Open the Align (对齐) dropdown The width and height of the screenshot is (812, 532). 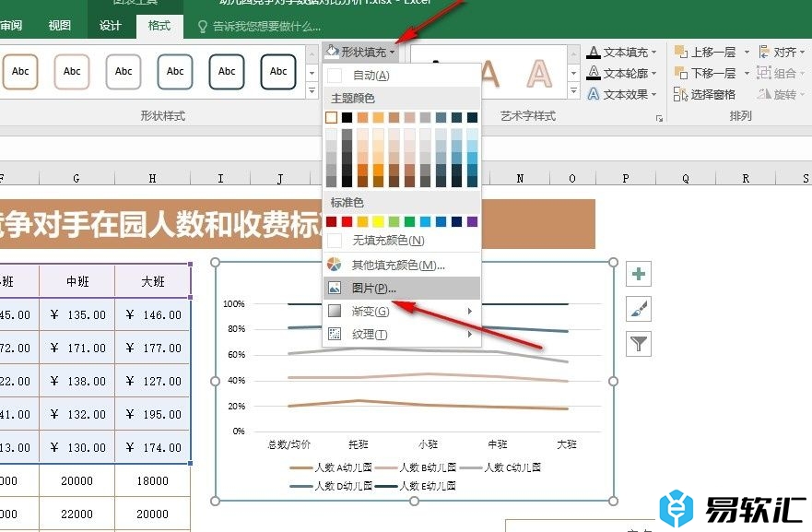(x=782, y=53)
